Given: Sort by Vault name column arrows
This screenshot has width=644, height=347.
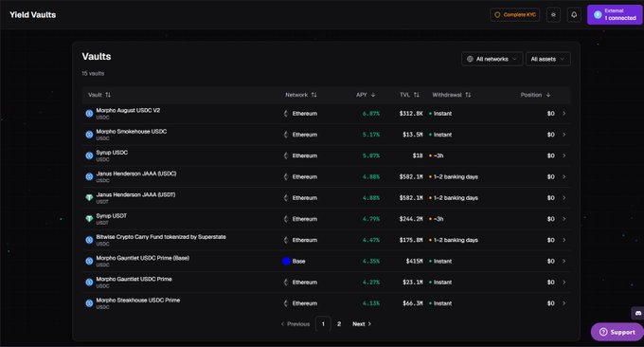Looking at the screenshot, I should (x=108, y=95).
